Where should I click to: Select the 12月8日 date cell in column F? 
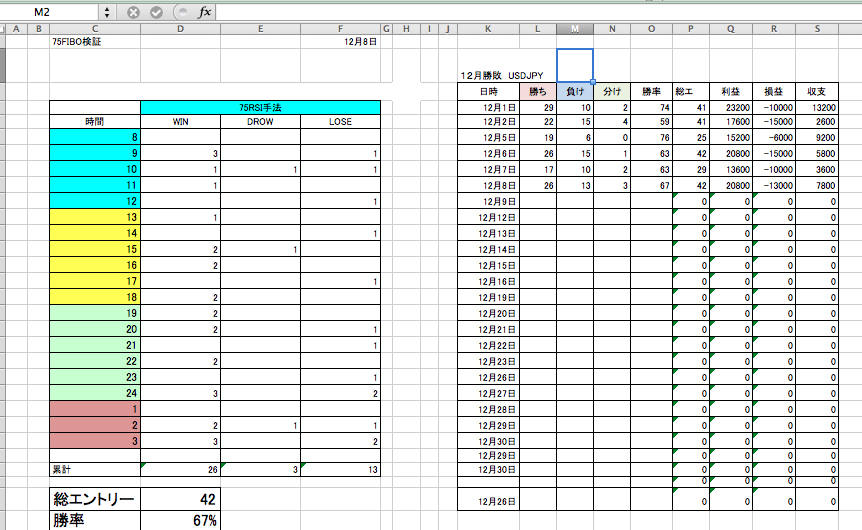click(x=340, y=43)
